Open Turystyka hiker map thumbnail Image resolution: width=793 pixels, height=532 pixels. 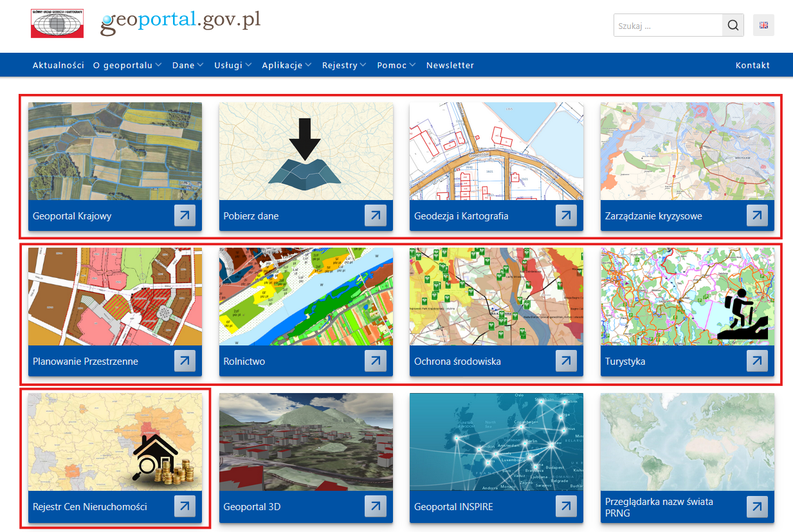click(688, 297)
